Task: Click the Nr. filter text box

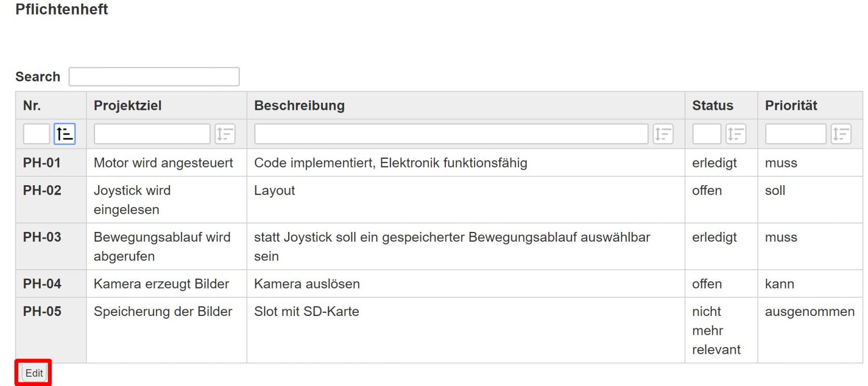Action: click(36, 134)
